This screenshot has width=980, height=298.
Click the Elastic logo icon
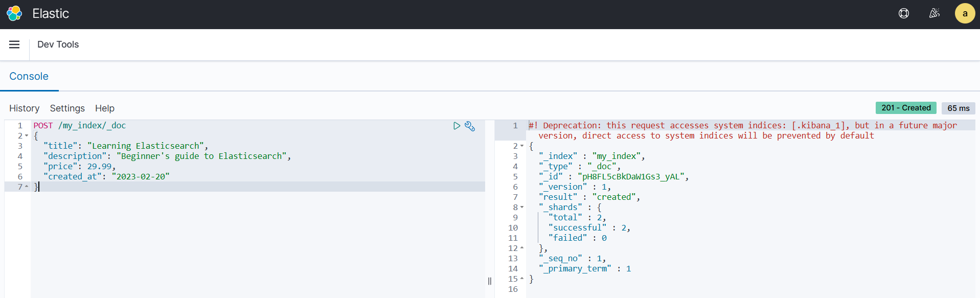tap(14, 13)
